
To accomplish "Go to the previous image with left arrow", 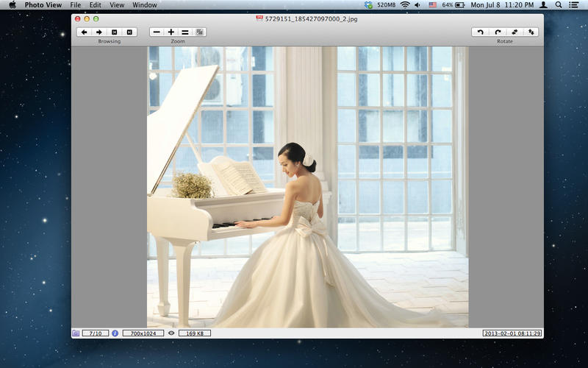I will click(84, 32).
